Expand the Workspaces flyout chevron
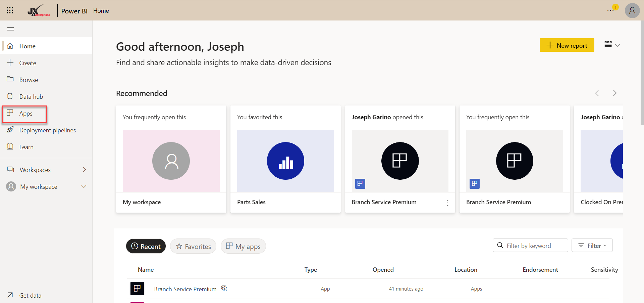 coord(85,170)
